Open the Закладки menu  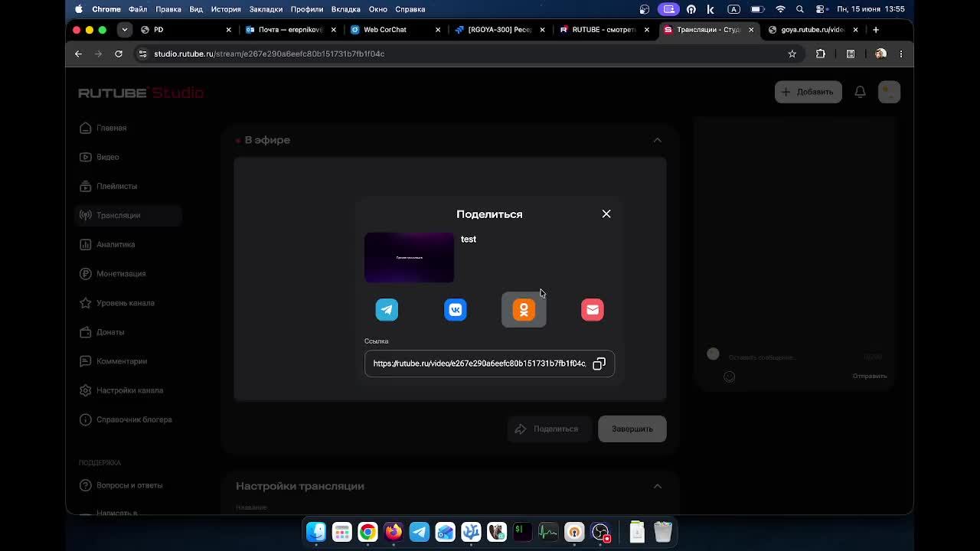point(266,9)
